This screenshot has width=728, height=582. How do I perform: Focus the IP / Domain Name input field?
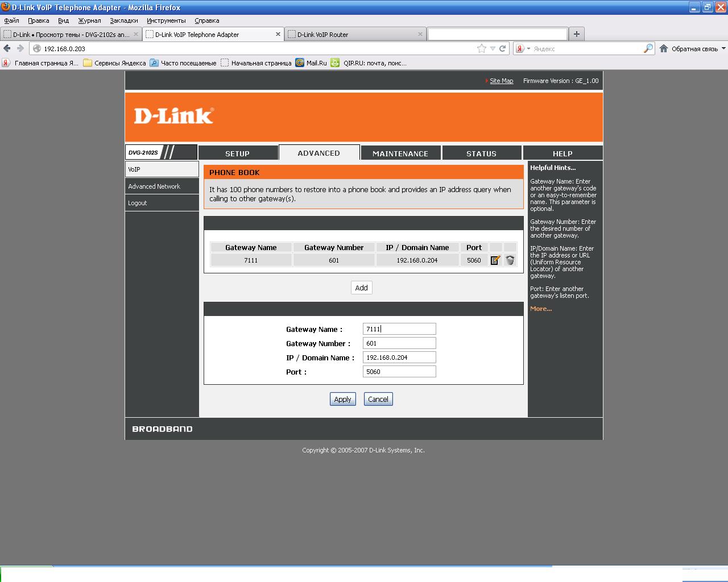point(399,357)
